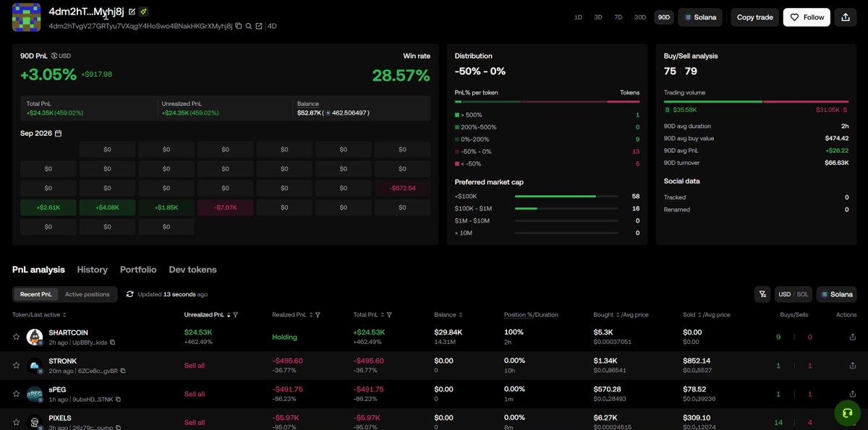The image size is (868, 430).
Task: Open the History tab
Action: pos(93,270)
